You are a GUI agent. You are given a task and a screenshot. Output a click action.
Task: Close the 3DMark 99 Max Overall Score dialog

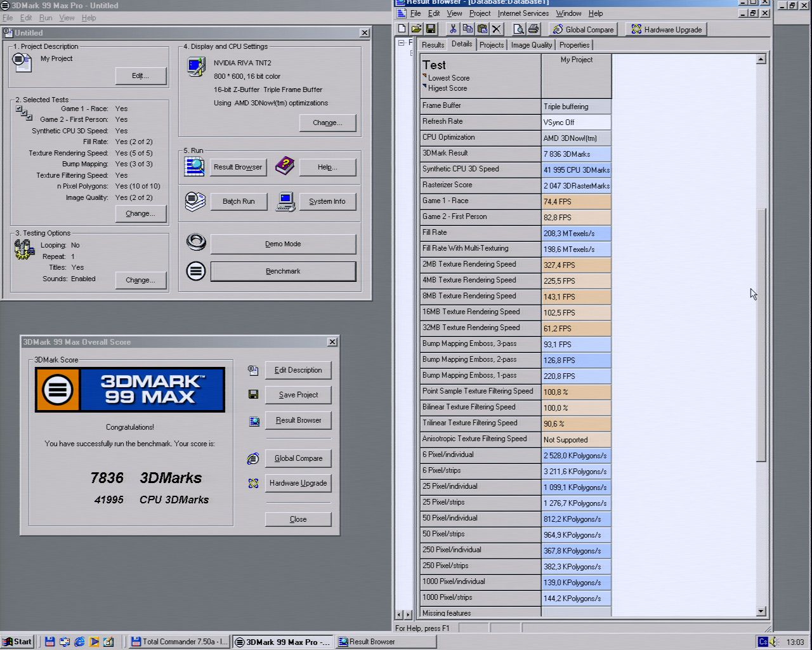pos(332,342)
